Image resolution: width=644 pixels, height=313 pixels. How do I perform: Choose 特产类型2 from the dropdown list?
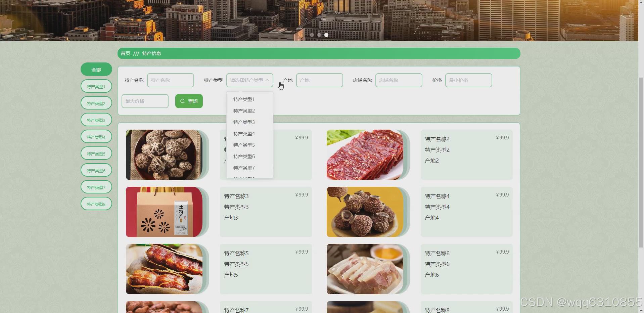coord(250,111)
